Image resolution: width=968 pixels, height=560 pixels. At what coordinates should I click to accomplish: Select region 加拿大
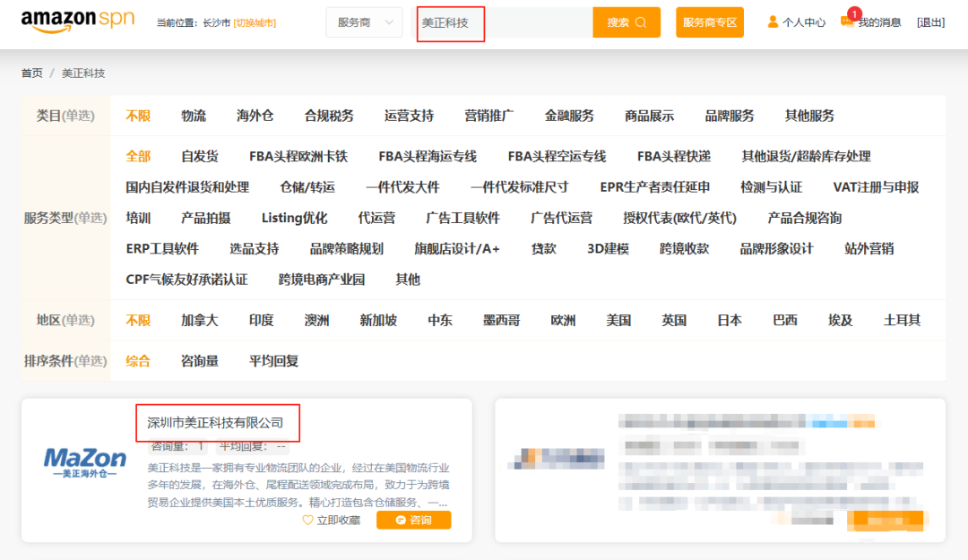click(199, 321)
